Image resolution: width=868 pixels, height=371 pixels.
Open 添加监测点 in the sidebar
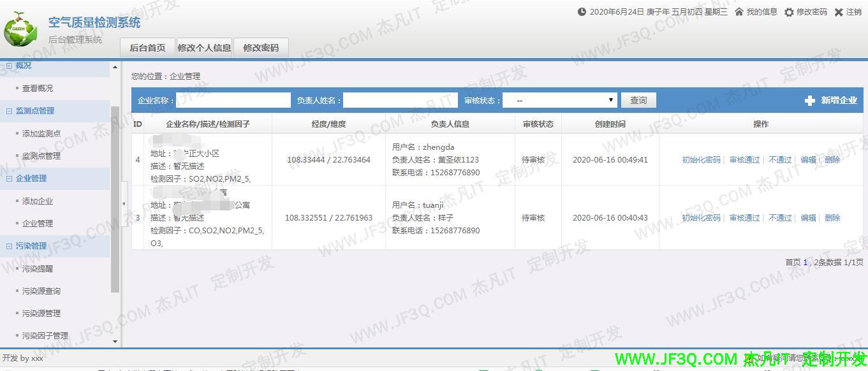tap(41, 134)
